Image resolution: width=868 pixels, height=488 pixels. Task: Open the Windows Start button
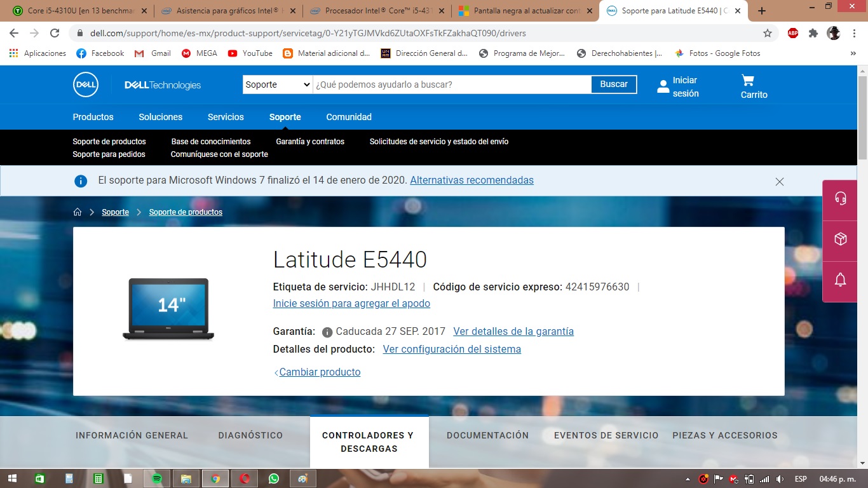(x=13, y=478)
